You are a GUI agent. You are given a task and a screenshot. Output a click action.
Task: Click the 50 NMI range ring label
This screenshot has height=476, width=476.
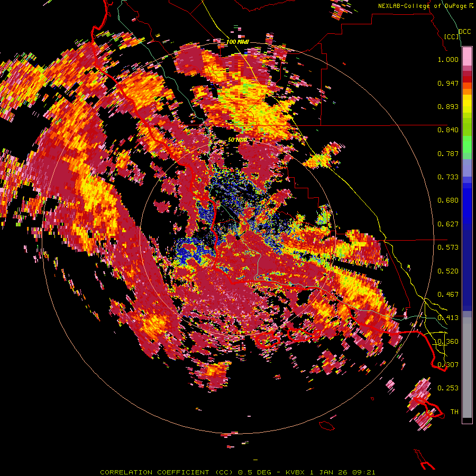[x=237, y=140]
